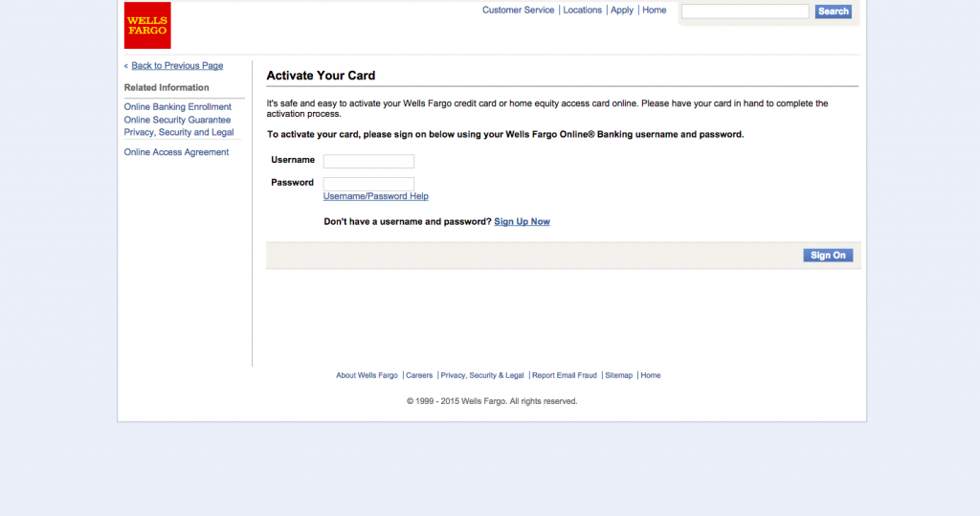Viewport: 980px width, 516px height.
Task: Focus the Username field
Action: point(368,162)
